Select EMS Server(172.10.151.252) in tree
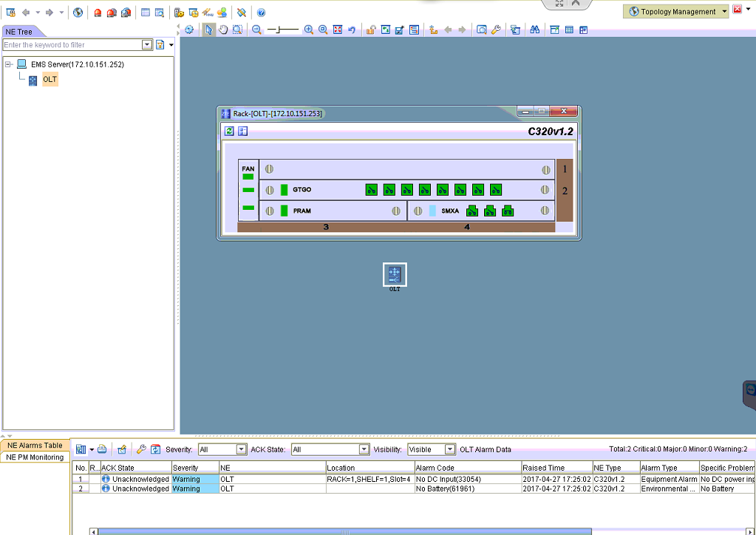The image size is (756, 535). 78,64
